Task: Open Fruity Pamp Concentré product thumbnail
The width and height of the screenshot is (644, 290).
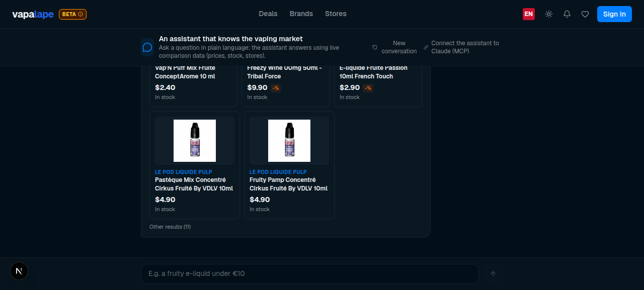Action: 289,141
